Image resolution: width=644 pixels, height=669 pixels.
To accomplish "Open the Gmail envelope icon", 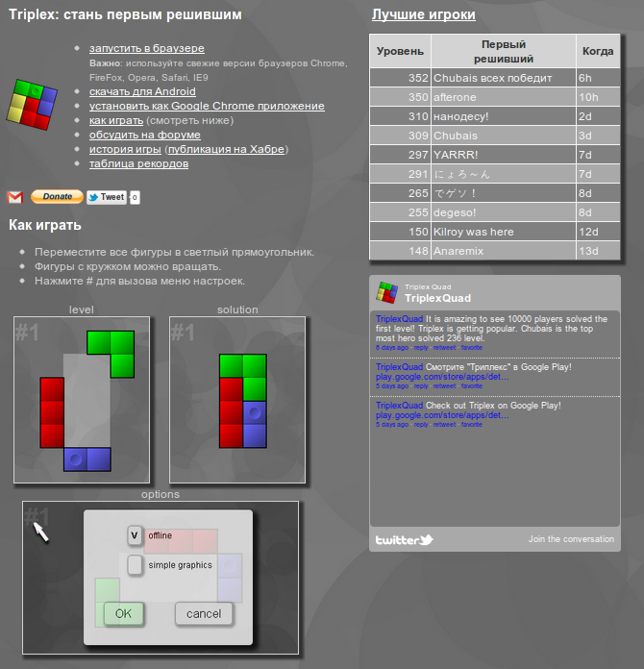I will (x=15, y=197).
